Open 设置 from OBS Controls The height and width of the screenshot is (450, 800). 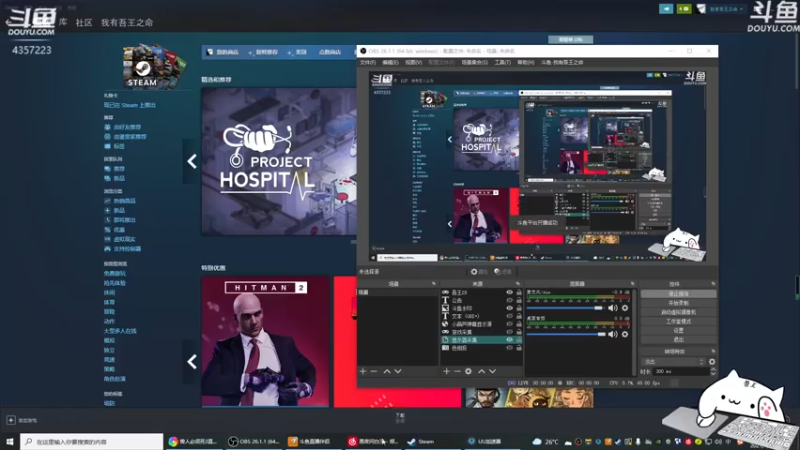(678, 331)
